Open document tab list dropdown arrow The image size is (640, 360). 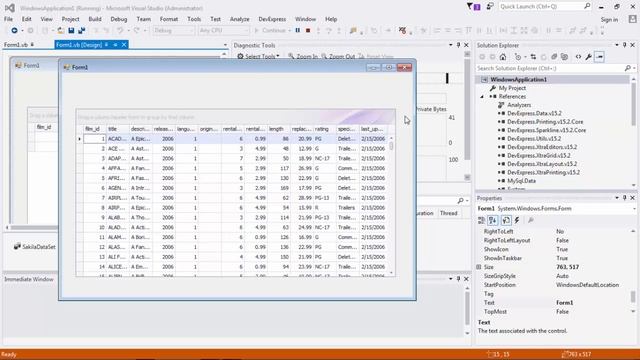(x=225, y=45)
